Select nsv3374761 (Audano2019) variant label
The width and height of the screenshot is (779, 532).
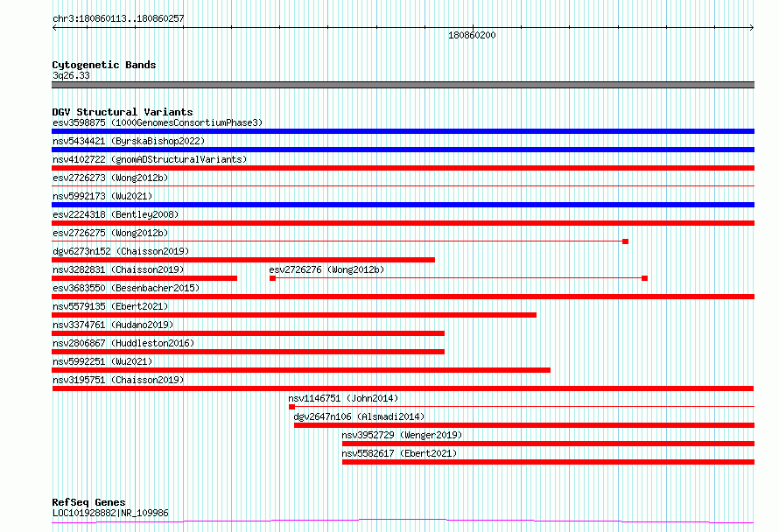click(x=113, y=325)
